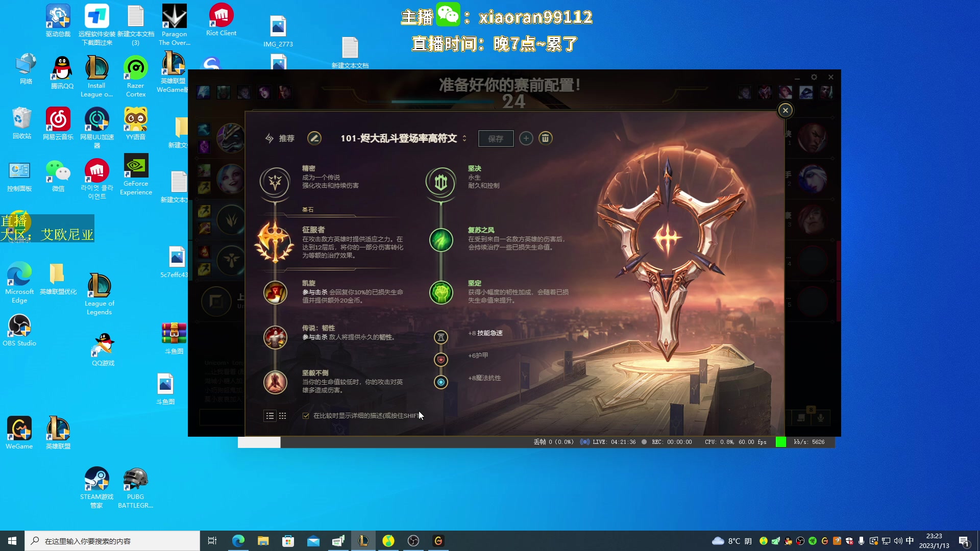Open the WeChat desktop icon
This screenshot has width=980, height=551.
pos(58,176)
